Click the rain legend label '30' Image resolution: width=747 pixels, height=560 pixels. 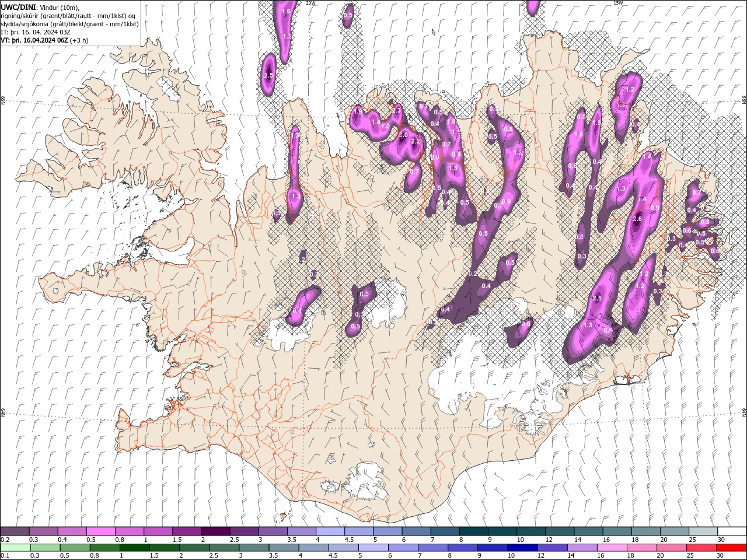pos(720,556)
